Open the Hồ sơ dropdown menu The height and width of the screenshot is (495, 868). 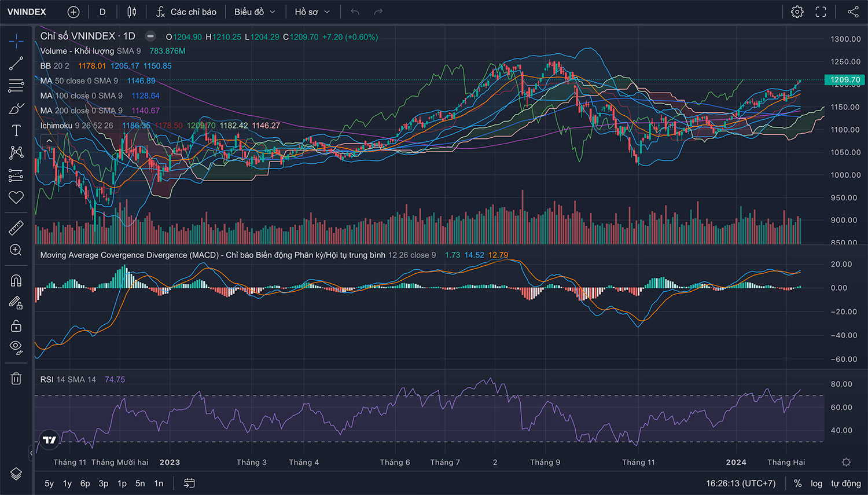click(x=312, y=12)
